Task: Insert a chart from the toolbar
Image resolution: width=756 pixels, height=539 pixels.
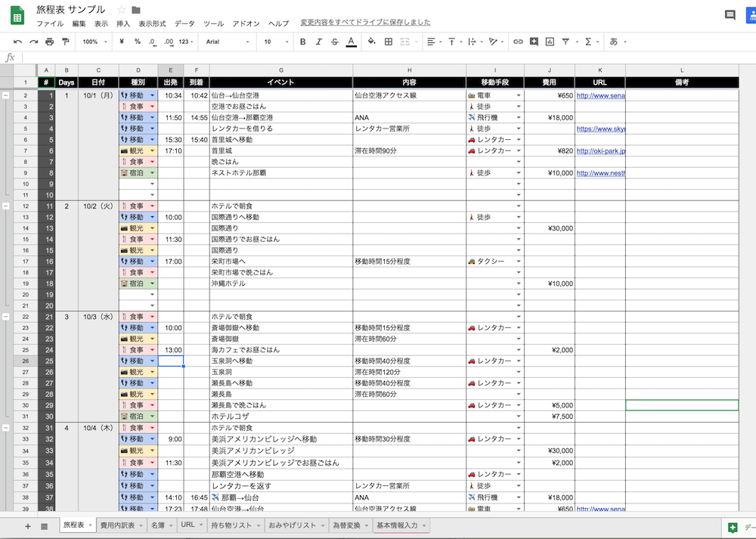Action: point(550,42)
